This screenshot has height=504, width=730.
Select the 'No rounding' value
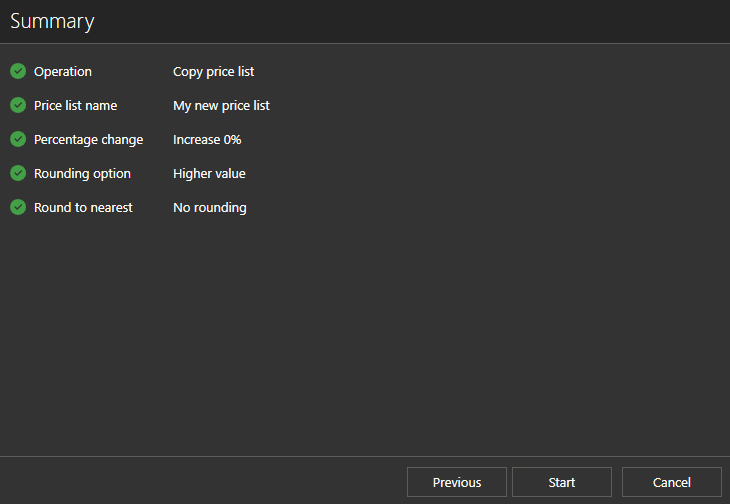point(210,208)
